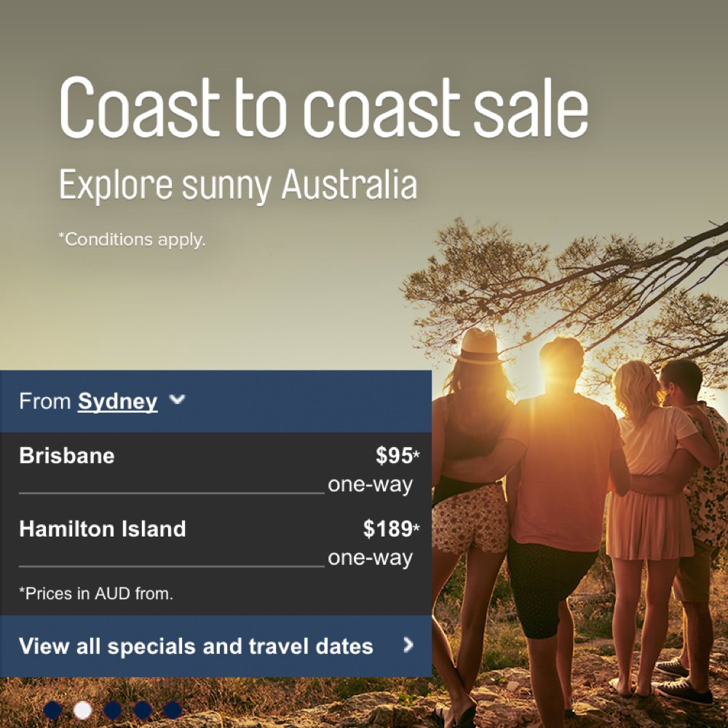This screenshot has height=728, width=728.
Task: Jump to the fourth carousel dot
Action: tap(143, 710)
